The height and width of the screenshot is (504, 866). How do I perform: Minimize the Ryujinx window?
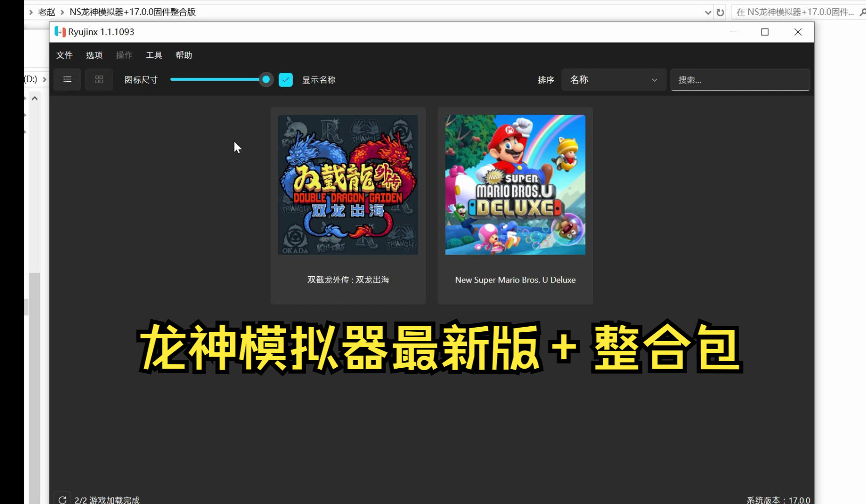(x=732, y=32)
